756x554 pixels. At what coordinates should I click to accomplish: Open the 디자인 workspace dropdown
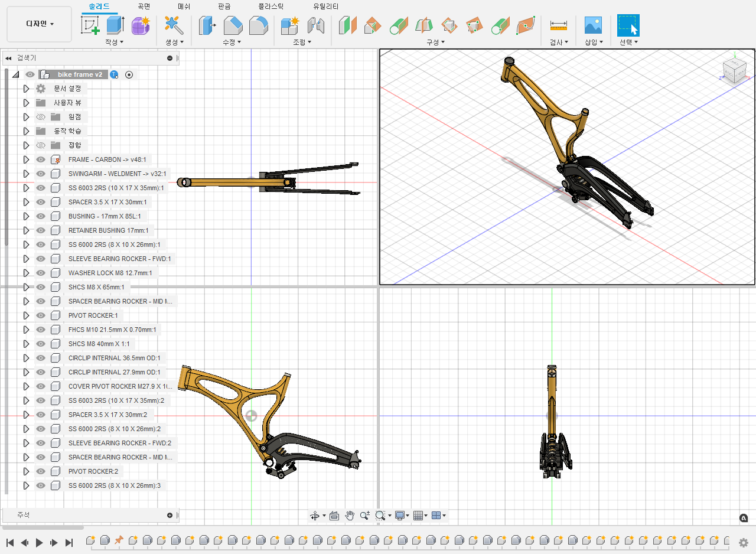tap(40, 24)
